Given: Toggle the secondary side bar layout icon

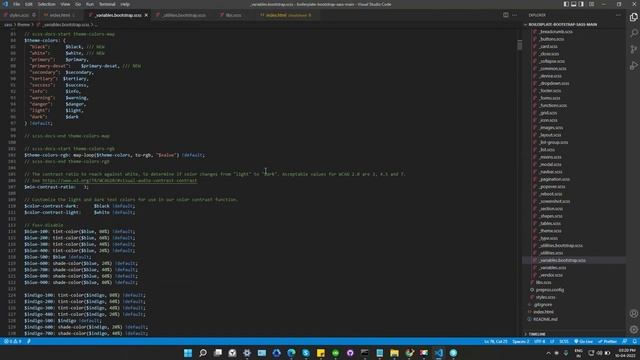Looking at the screenshot, I should pyautogui.click(x=581, y=4).
